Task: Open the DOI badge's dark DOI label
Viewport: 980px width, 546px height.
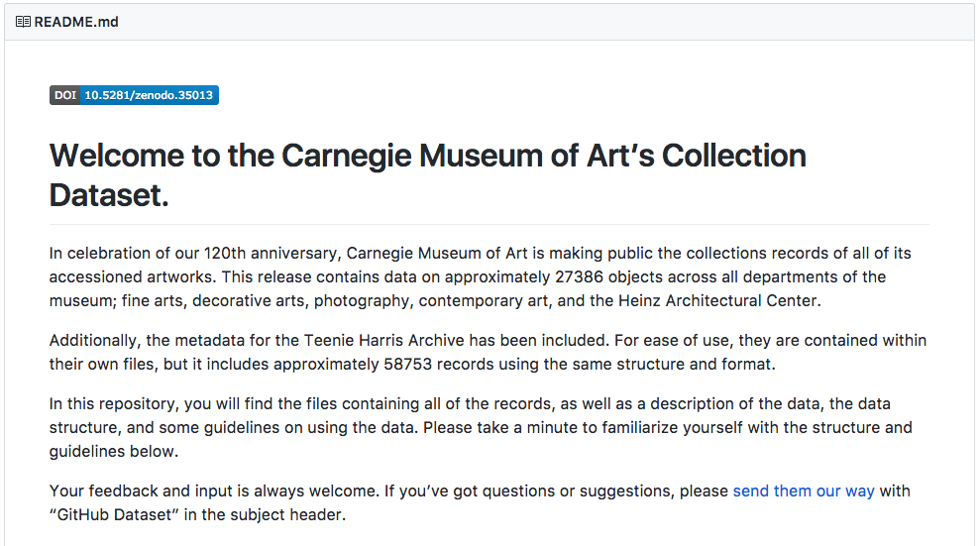Action: point(65,95)
